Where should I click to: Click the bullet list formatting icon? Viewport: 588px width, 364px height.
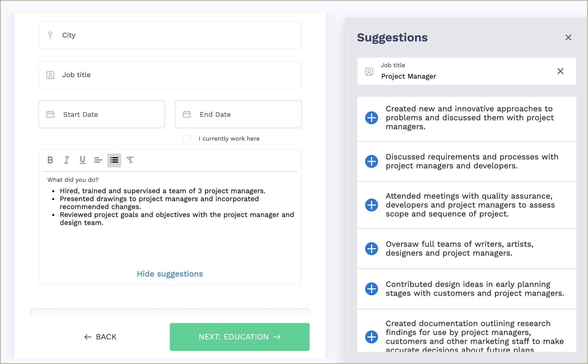pyautogui.click(x=113, y=160)
